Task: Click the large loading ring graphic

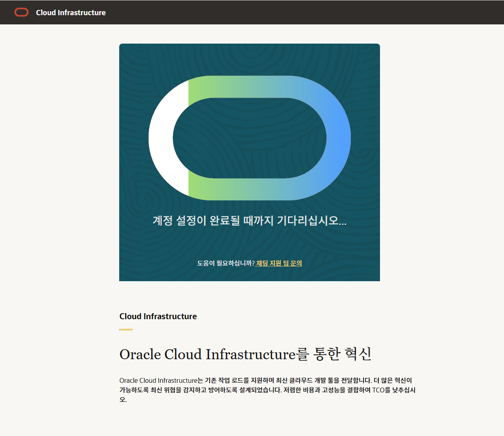Action: click(250, 138)
